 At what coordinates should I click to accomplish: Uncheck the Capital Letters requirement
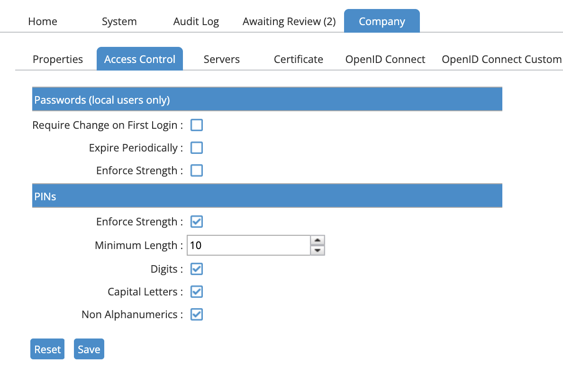(x=197, y=292)
